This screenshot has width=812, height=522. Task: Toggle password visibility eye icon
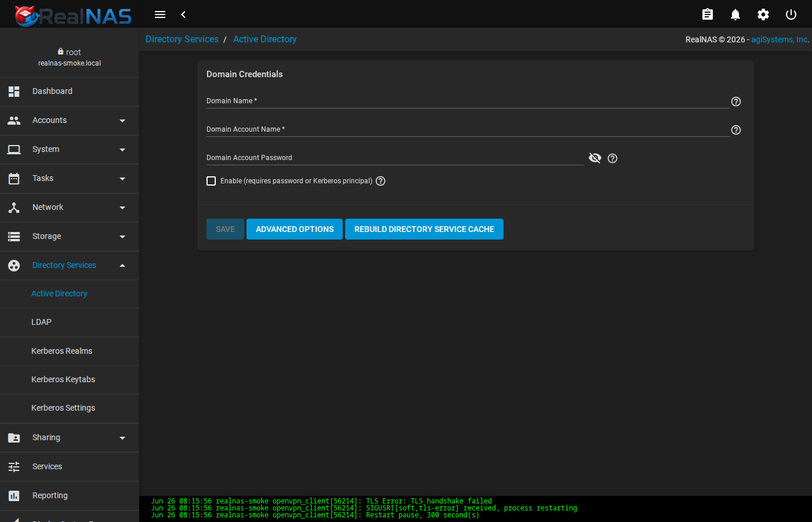click(595, 158)
